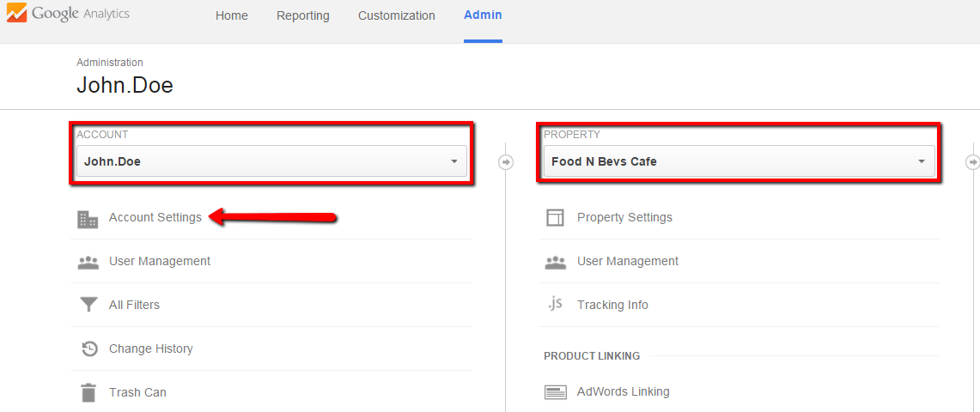Click the arrow right of the Property column

click(x=972, y=161)
